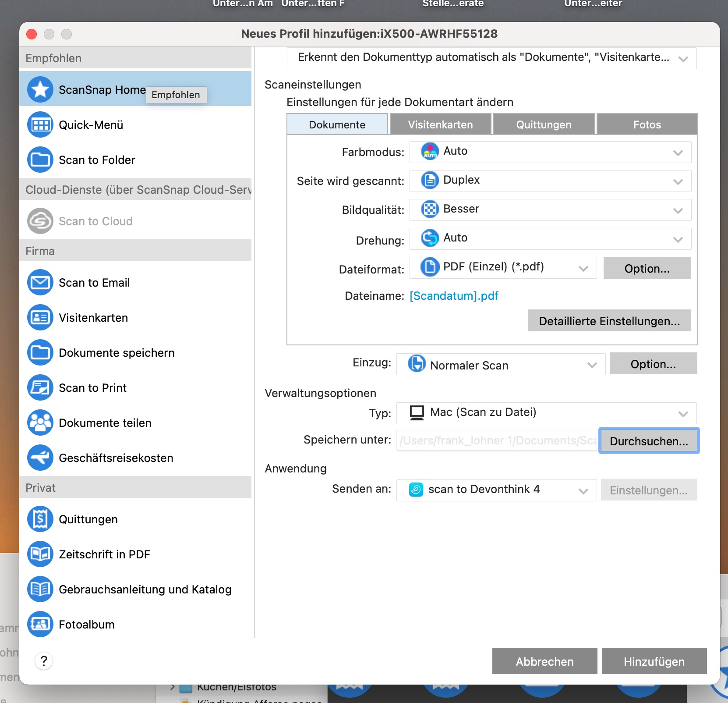Choose the Scan to Folder icon
Viewport: 728px width, 703px height.
pyautogui.click(x=40, y=160)
